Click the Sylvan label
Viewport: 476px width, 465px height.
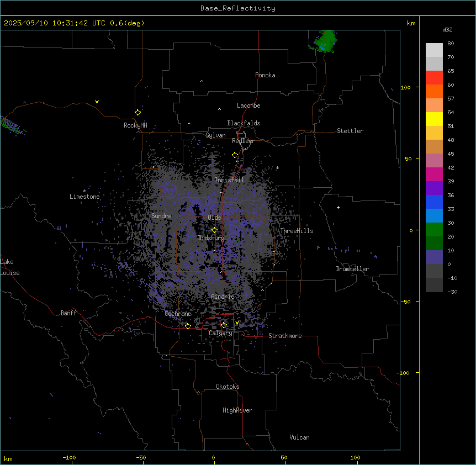coord(215,135)
